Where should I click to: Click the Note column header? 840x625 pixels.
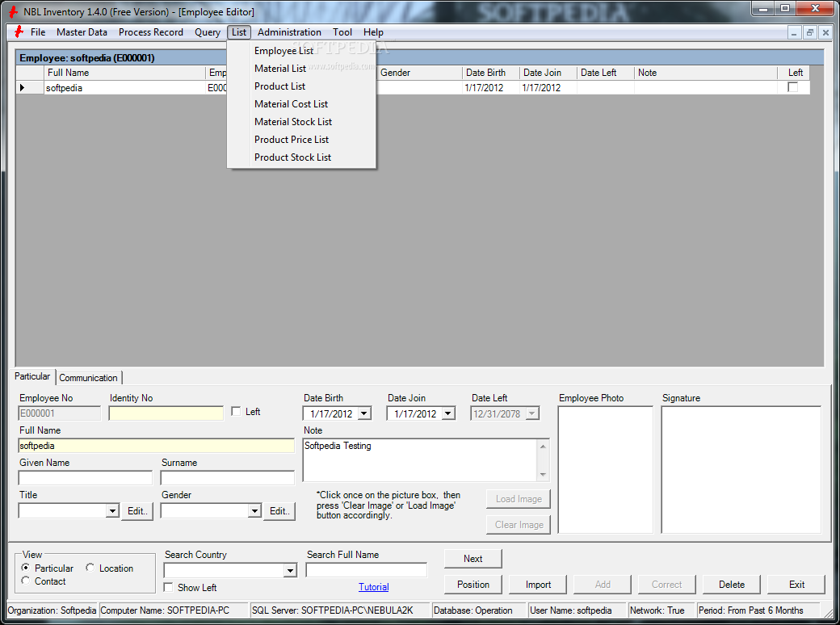coord(706,73)
